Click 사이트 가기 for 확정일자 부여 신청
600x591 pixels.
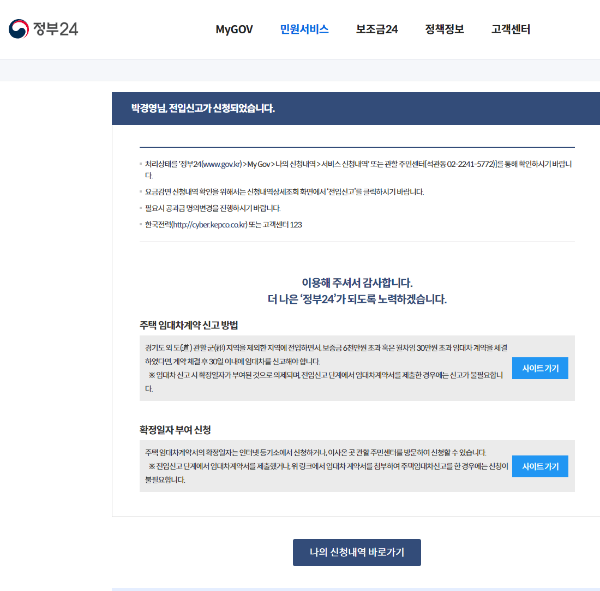[x=540, y=466]
